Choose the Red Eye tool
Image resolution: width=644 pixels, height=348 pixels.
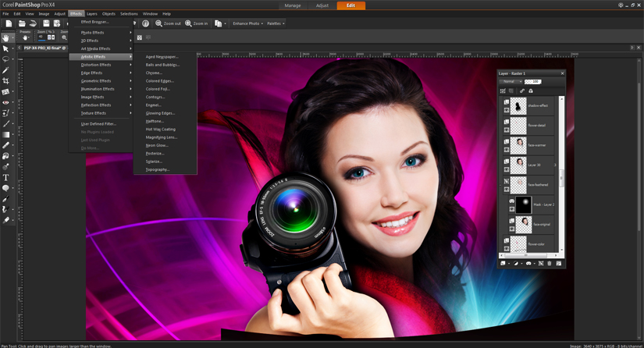5,102
